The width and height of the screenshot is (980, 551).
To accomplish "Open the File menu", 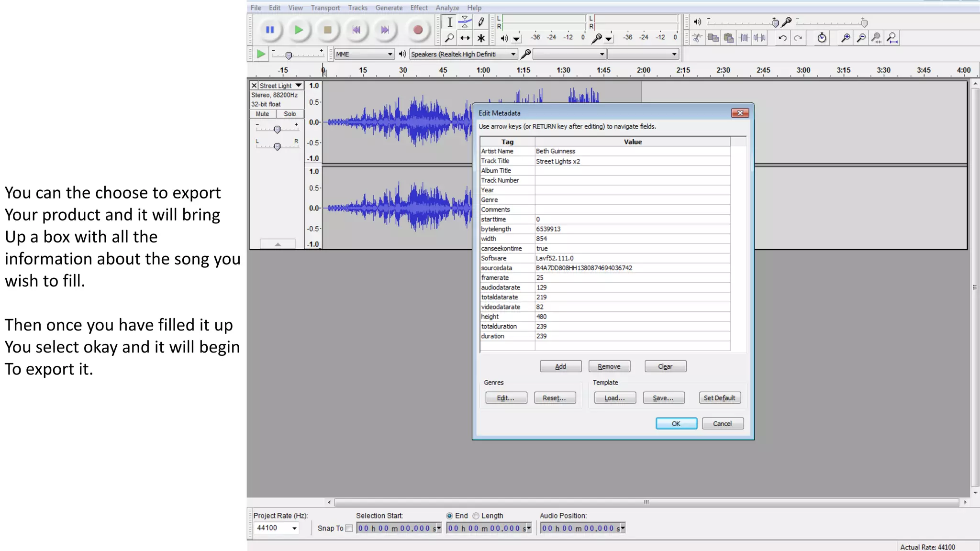I will click(x=256, y=8).
